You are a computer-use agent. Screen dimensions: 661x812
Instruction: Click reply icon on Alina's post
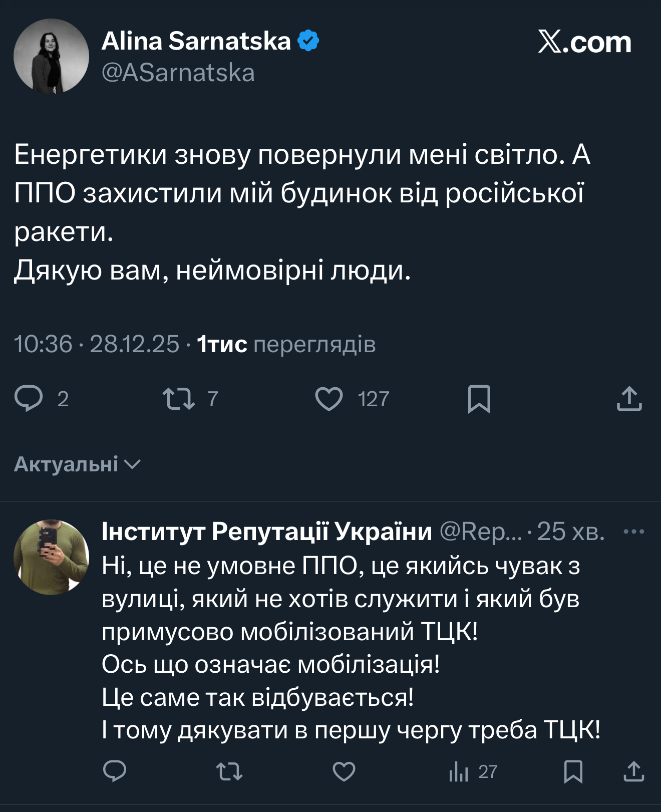coord(29,399)
